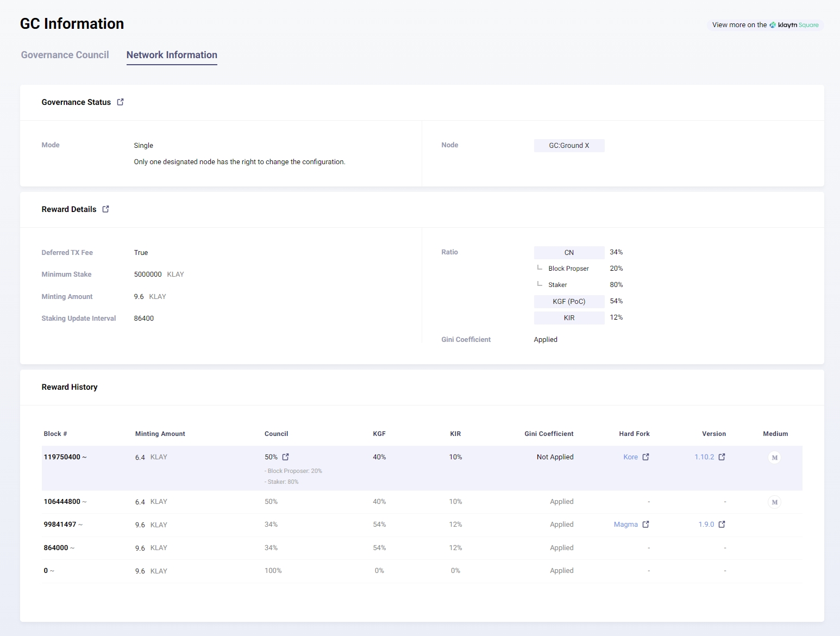Viewport: 840px width, 636px height.
Task: Click external link icon beside Magma hard fork
Action: (646, 525)
